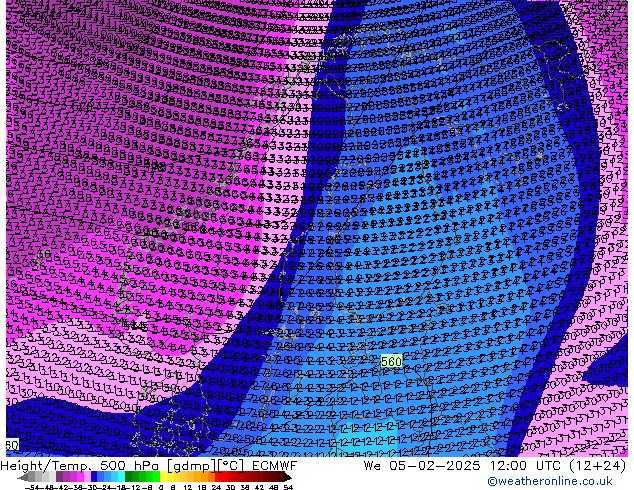Click the legend value '54'
Viewport: 634px width, 490px height.
click(287, 488)
